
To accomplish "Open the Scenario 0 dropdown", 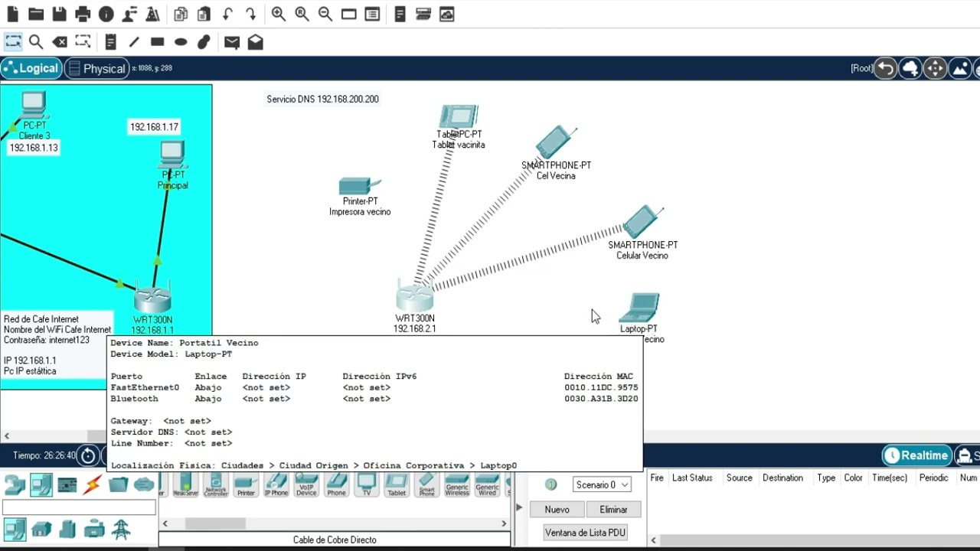I will [x=602, y=484].
